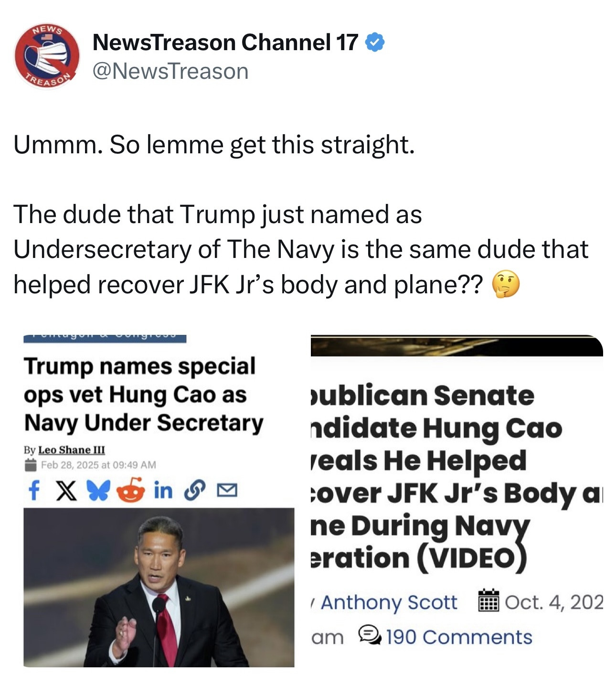Share the article via the X icon
Image resolution: width=616 pixels, height=685 pixels.
[x=66, y=490]
